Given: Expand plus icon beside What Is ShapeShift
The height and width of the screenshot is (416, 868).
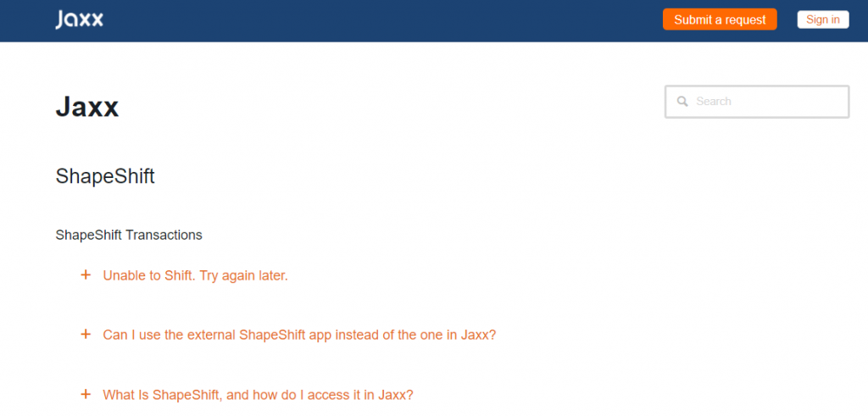Looking at the screenshot, I should (x=86, y=395).
